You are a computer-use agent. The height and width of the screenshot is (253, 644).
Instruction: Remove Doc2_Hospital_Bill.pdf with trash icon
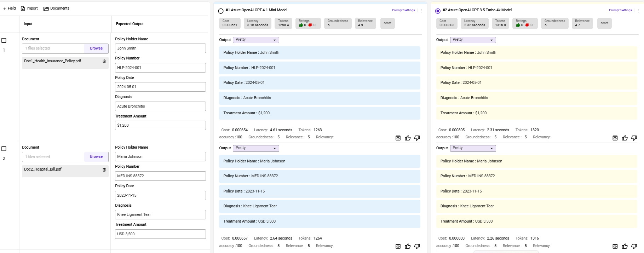(104, 170)
